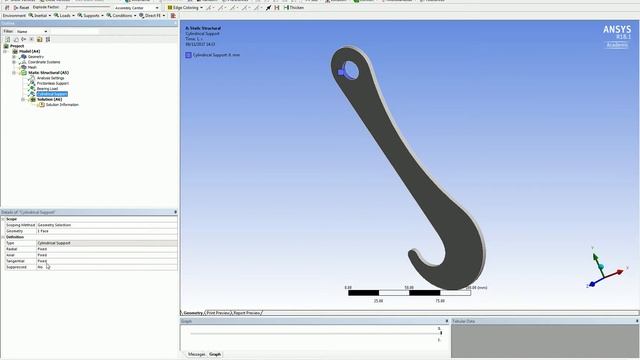Click the Scoping Method value field
Image resolution: width=640 pixels, height=360 pixels.
107,225
